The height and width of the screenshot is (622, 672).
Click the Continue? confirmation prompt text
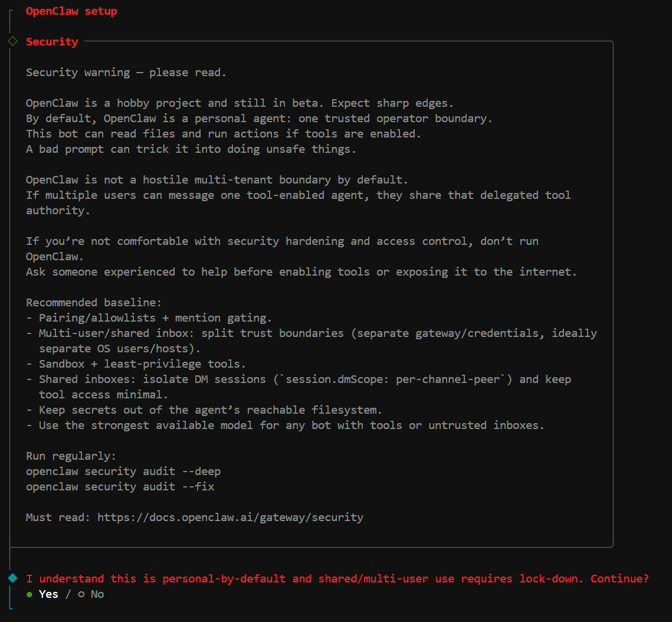point(337,579)
